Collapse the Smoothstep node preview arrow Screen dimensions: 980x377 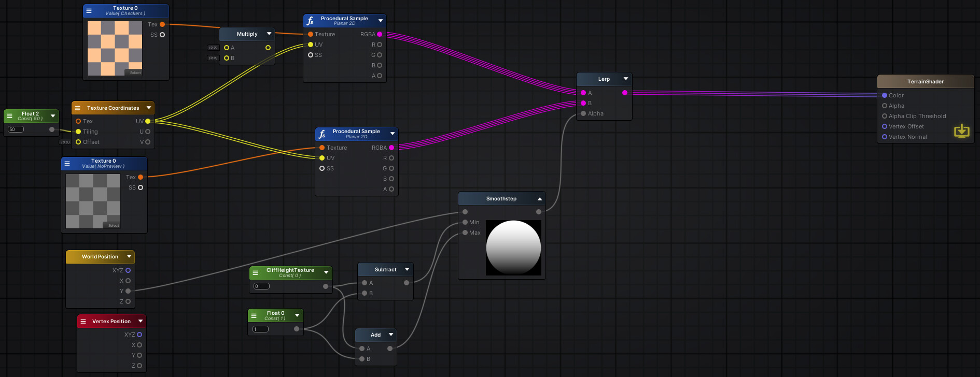539,199
